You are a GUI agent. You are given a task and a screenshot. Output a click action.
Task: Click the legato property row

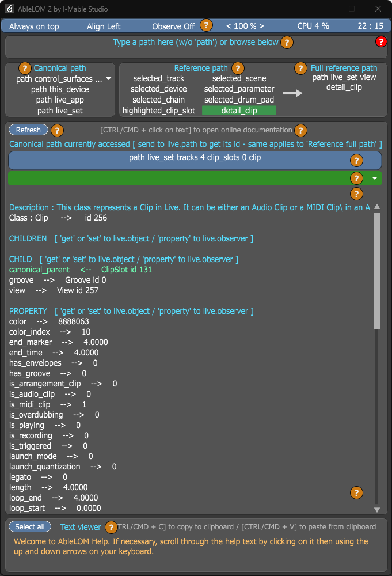(x=38, y=477)
